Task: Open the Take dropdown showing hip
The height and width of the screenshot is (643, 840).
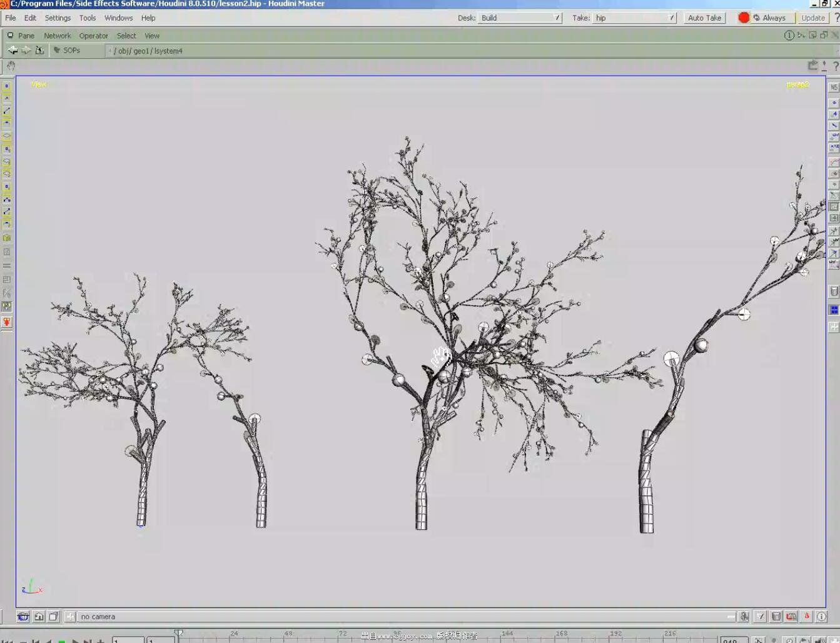Action: click(x=634, y=18)
